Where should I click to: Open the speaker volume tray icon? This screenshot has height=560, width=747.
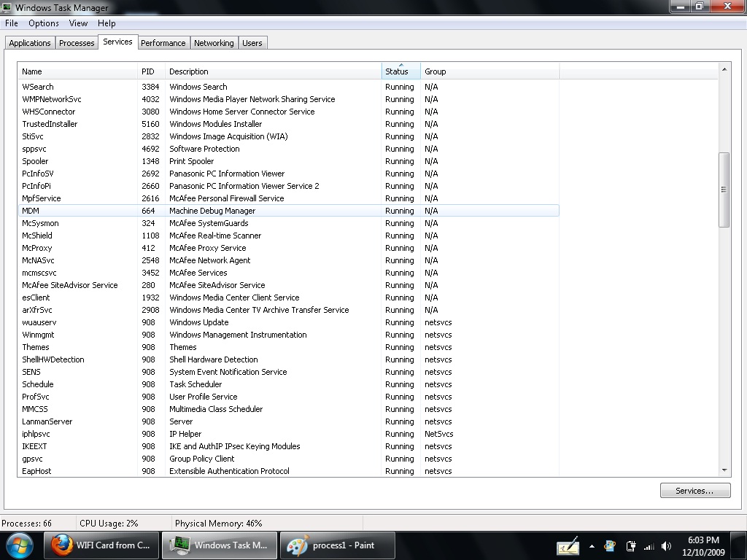[x=667, y=546]
